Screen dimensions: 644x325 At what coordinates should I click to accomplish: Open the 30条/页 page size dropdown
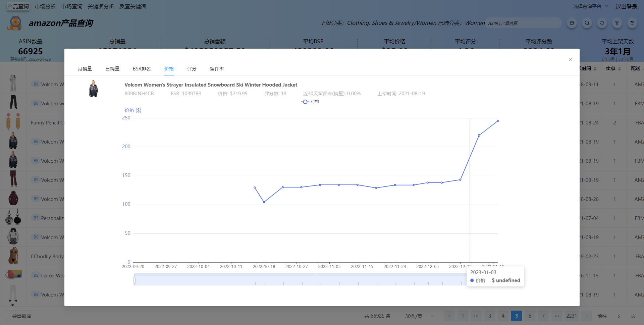click(x=419, y=316)
